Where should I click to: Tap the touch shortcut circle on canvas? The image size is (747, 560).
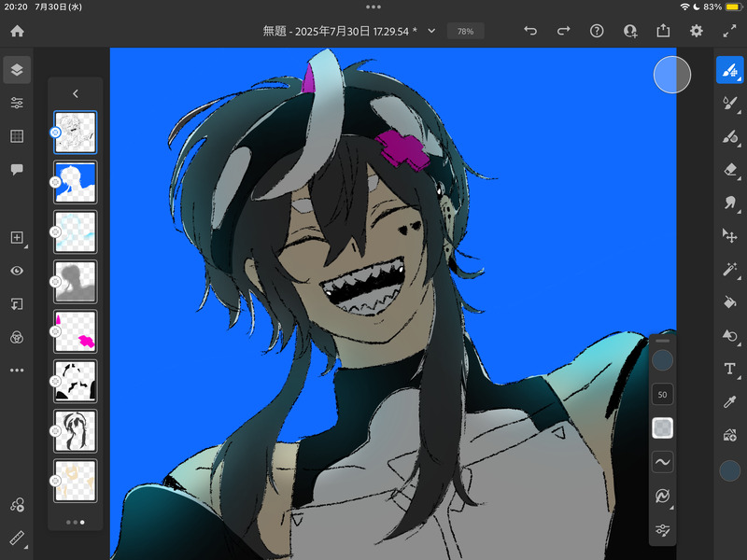point(672,75)
